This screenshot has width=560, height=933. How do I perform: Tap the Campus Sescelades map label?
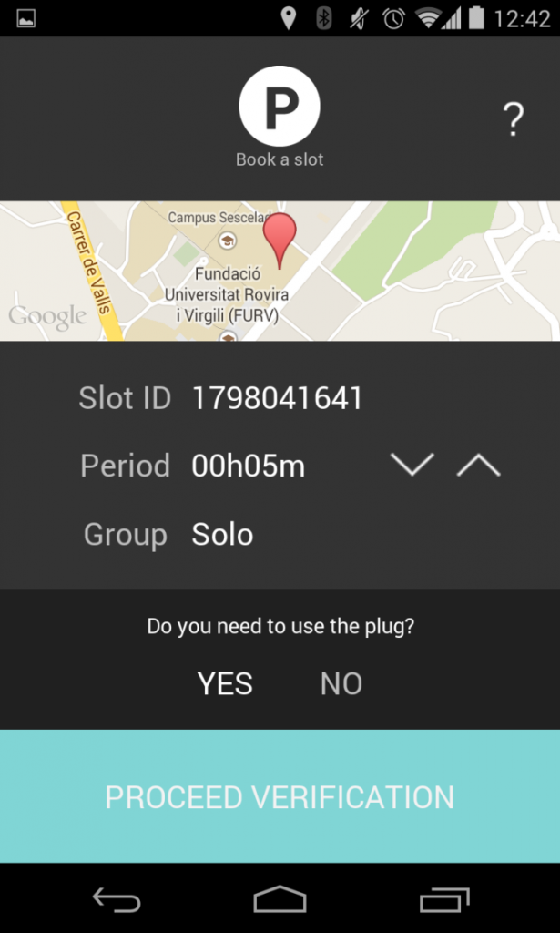click(219, 219)
